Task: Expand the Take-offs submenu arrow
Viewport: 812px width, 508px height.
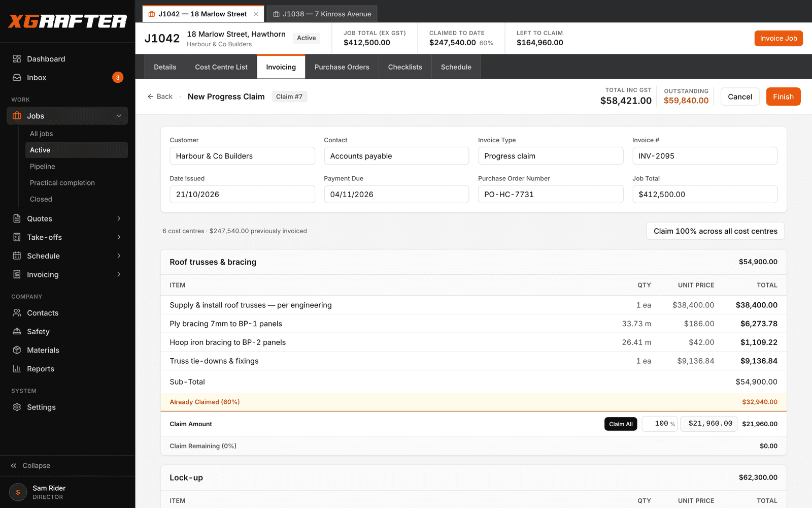Action: pyautogui.click(x=119, y=237)
